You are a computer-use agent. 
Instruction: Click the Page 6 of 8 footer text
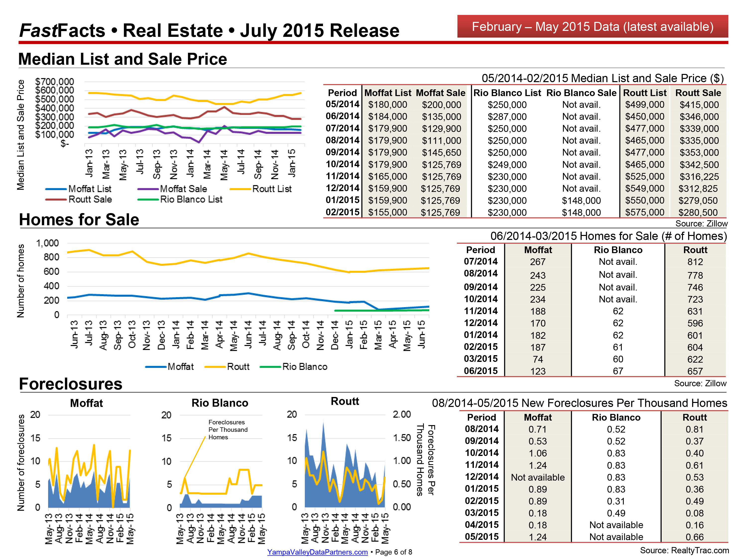click(x=393, y=552)
